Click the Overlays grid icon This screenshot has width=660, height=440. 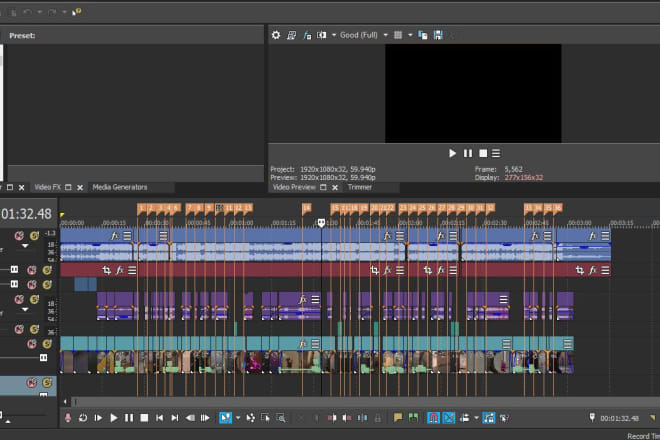pyautogui.click(x=398, y=35)
